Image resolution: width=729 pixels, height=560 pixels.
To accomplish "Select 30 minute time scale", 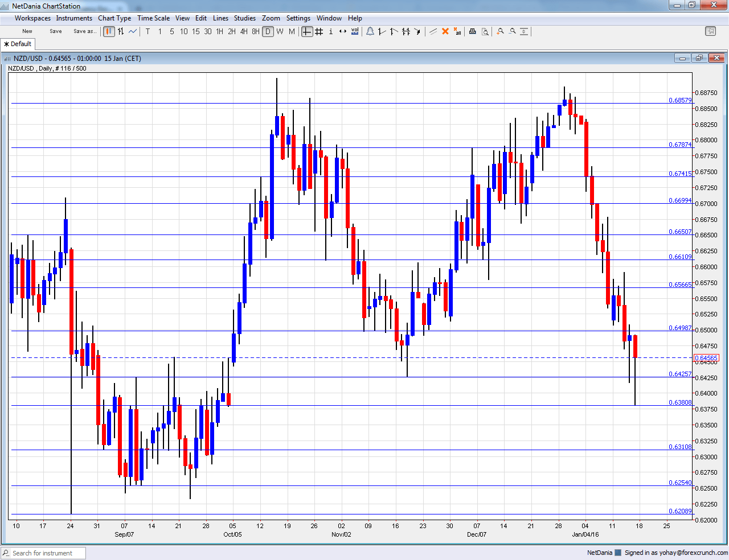I will coord(207,31).
